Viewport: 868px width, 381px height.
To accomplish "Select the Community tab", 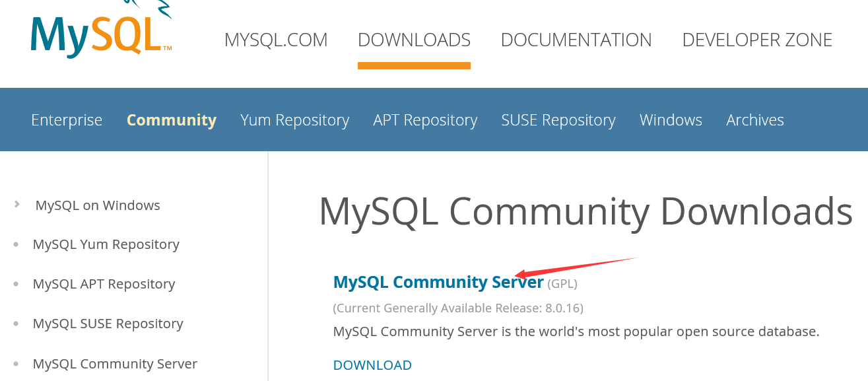I will click(x=172, y=120).
